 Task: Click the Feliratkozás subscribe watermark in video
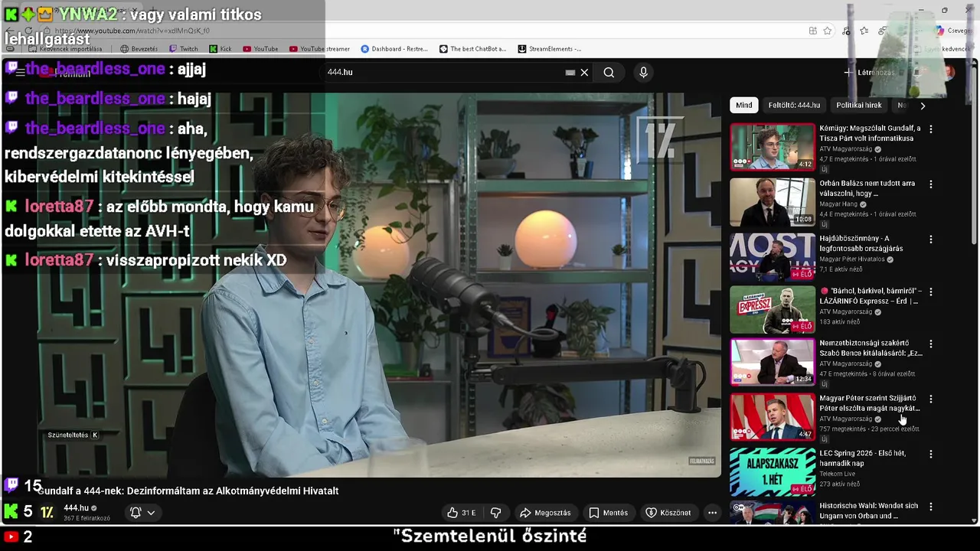tap(701, 461)
